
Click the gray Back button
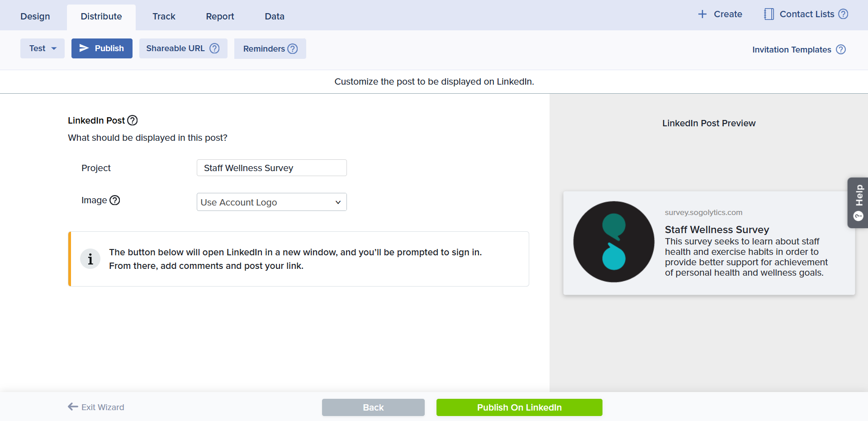(373, 407)
